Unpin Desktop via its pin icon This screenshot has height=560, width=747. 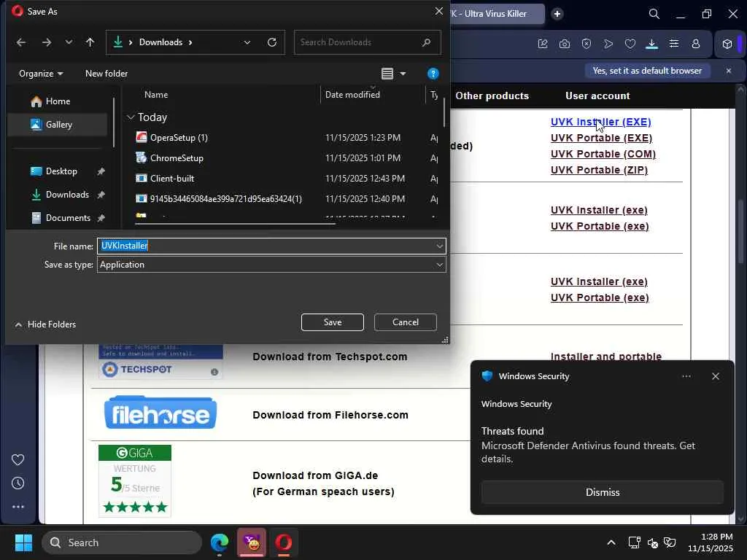pos(101,171)
